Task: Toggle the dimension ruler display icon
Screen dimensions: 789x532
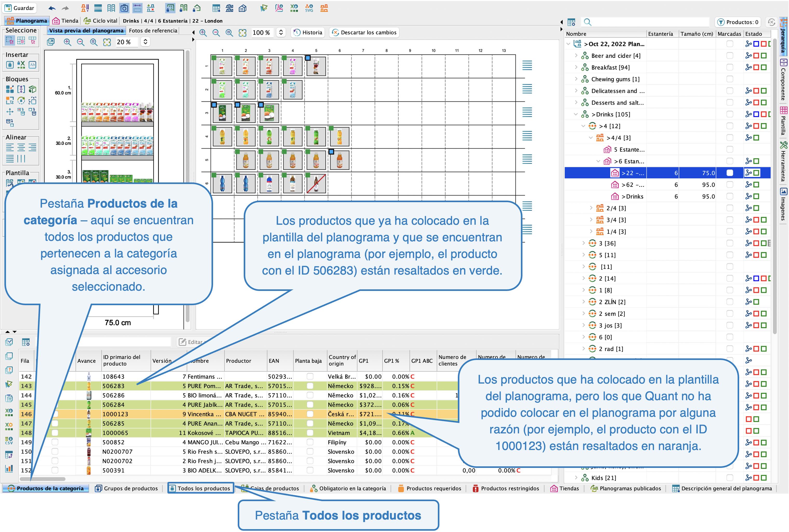Action: point(137,8)
